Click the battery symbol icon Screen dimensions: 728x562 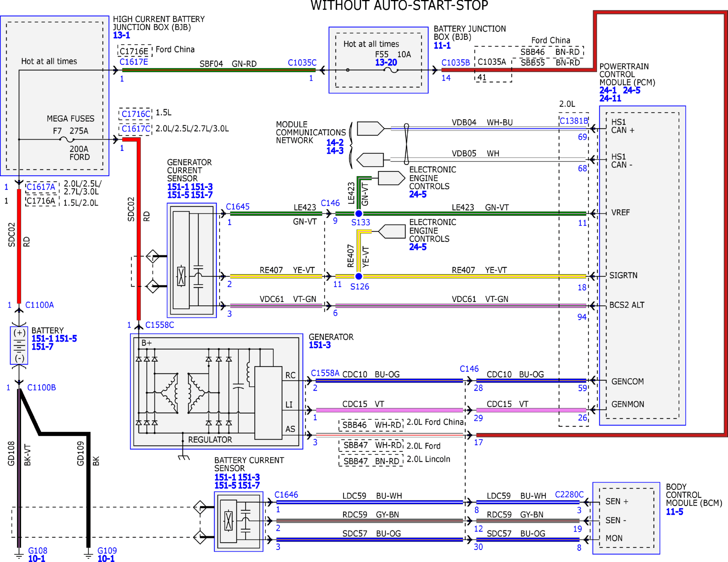[19, 345]
